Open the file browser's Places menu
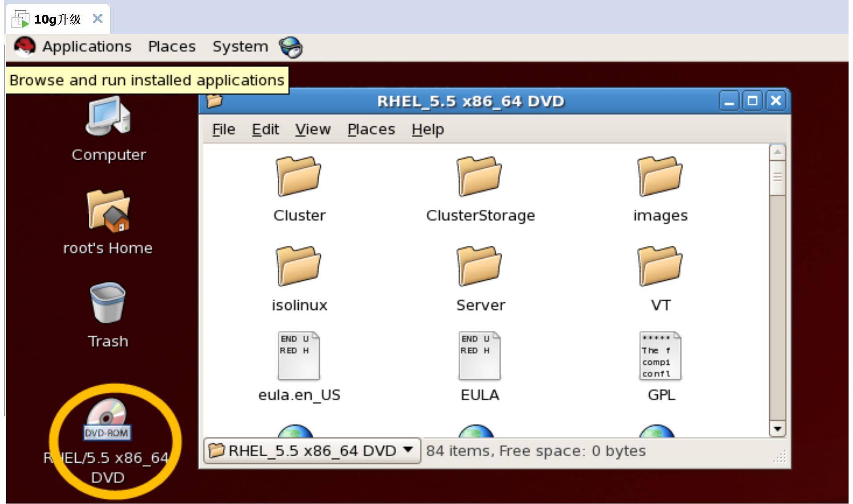This screenshot has height=504, width=853. coord(371,130)
